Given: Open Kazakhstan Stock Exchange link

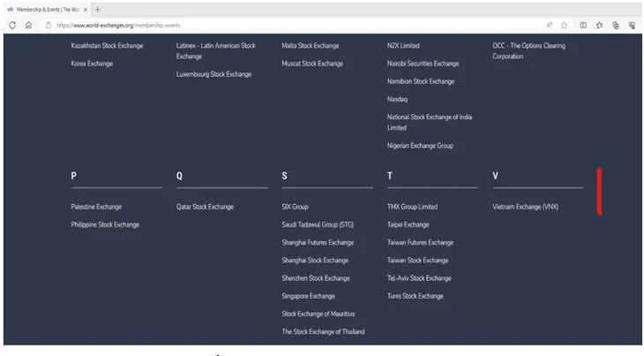Looking at the screenshot, I should tap(107, 46).
